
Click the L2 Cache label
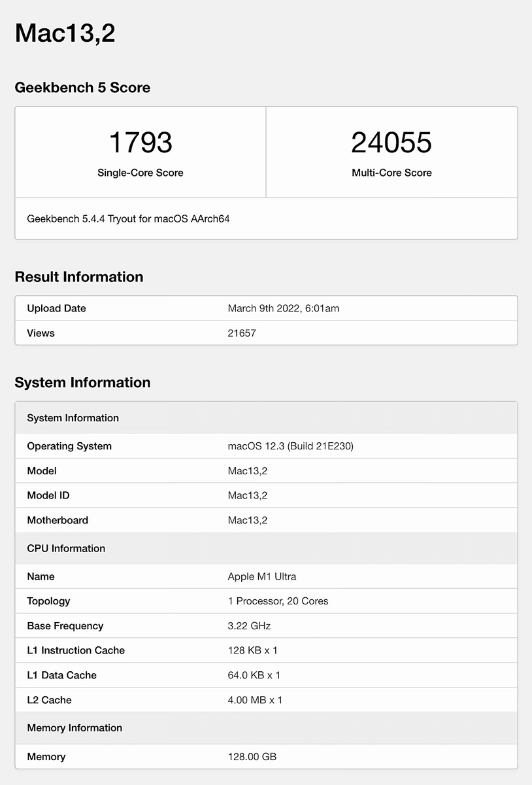[49, 700]
